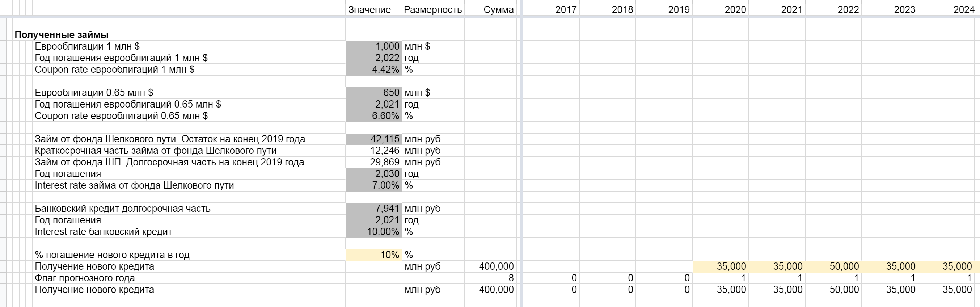
Task: Click the flag sum cell 8
Action: pos(490,278)
